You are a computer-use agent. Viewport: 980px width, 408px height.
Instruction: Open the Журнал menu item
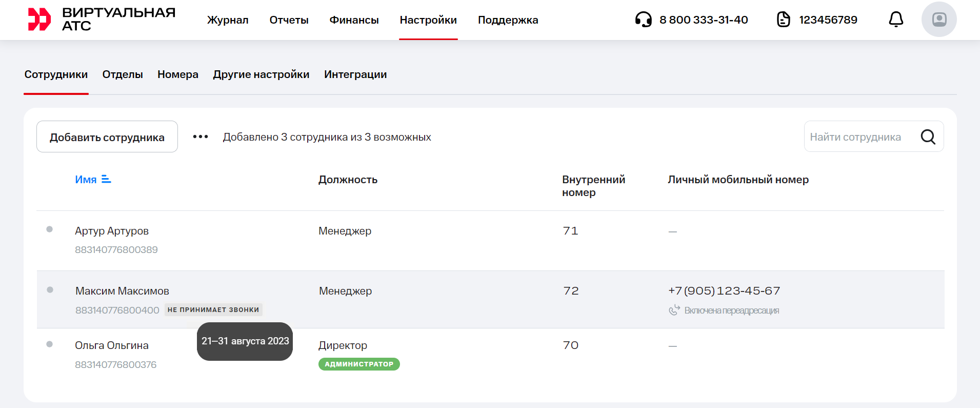pyautogui.click(x=228, y=20)
